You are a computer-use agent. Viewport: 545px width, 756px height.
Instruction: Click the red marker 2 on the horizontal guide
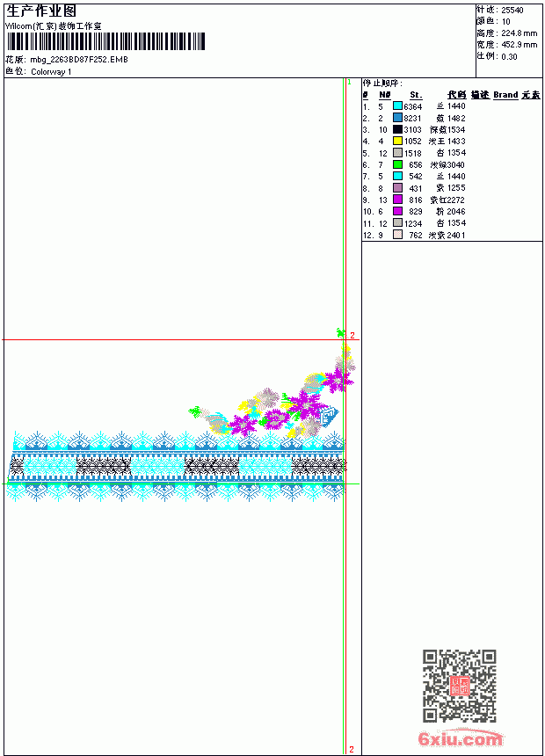coord(352,335)
